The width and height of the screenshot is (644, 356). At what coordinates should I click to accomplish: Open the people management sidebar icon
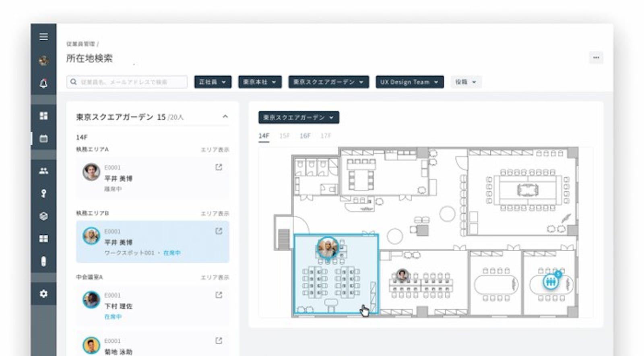[x=43, y=171]
